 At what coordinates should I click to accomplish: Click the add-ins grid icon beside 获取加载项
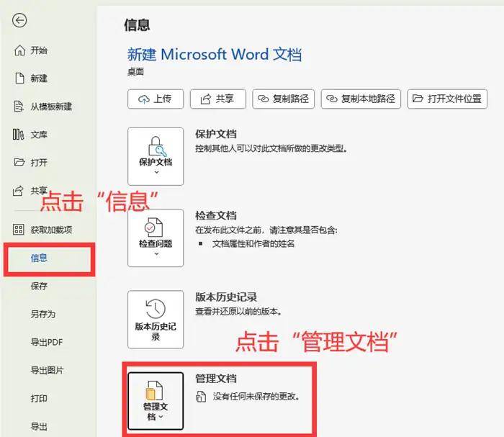[x=18, y=230]
